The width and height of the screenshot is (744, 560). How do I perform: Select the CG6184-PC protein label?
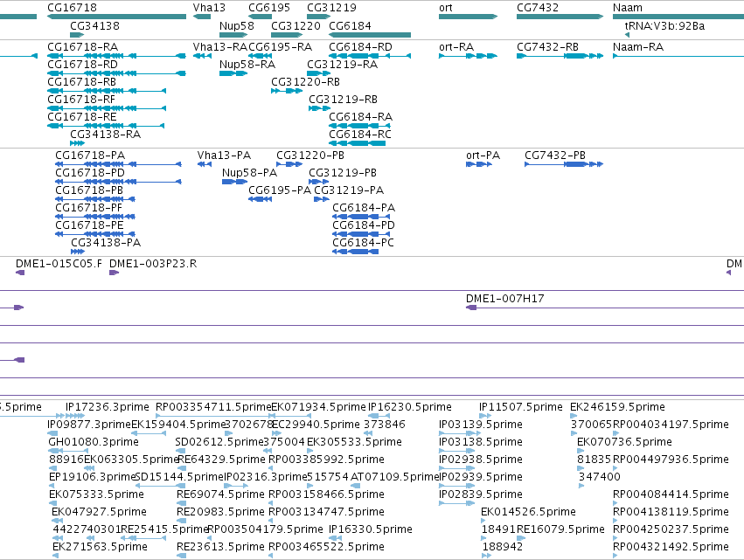point(363,242)
